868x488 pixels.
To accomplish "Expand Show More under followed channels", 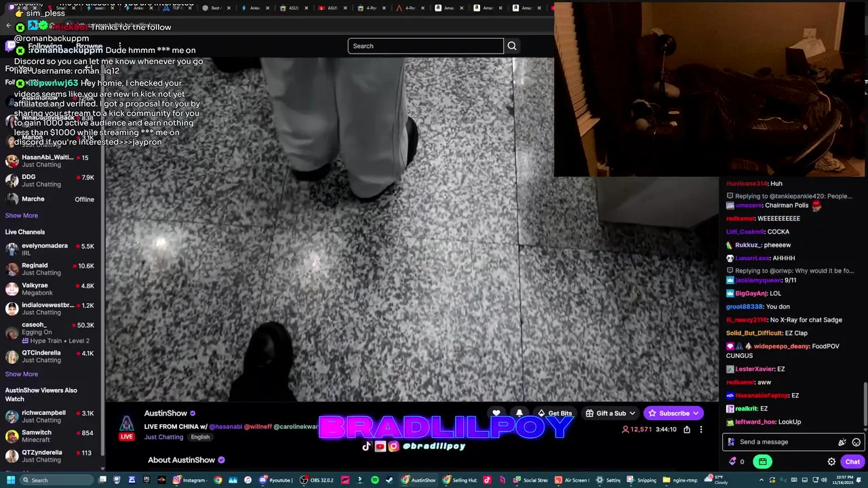I will click(x=22, y=216).
